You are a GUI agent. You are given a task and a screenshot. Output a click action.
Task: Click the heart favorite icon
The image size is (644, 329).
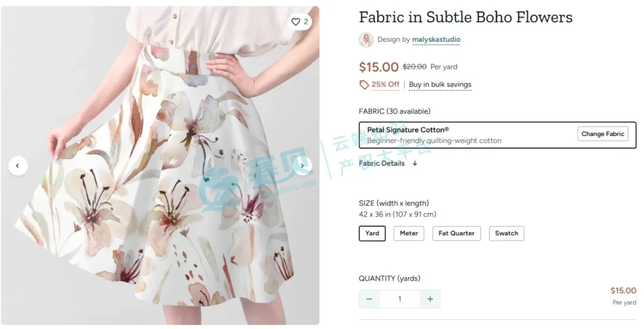(296, 22)
